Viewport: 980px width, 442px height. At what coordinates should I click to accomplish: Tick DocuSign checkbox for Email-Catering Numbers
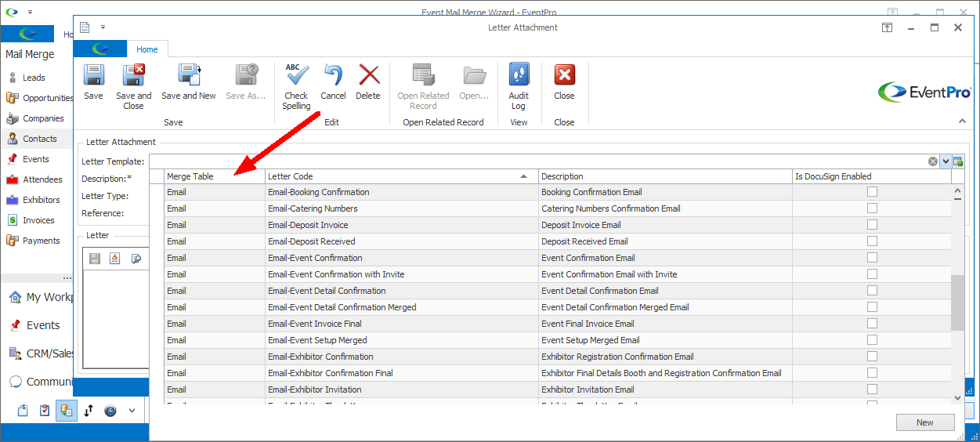click(x=872, y=208)
